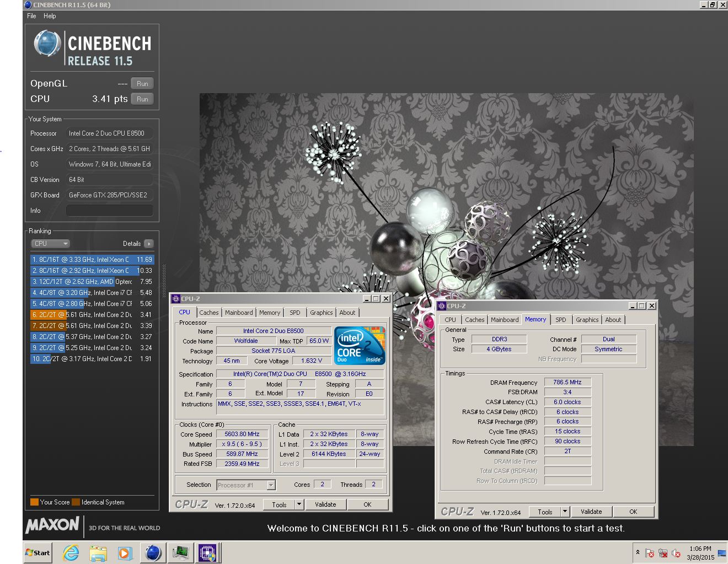Launch Internet Explorer from the taskbar
This screenshot has width=728, height=564.
click(x=71, y=553)
